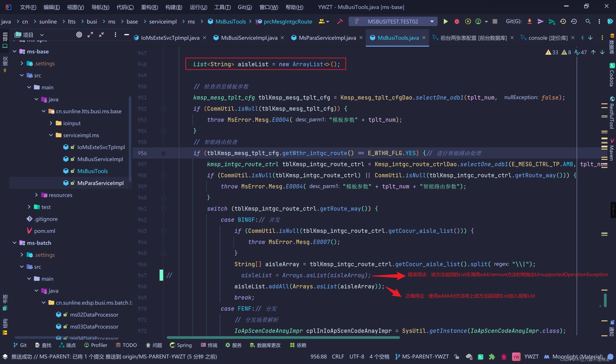The image size is (616, 364).
Task: Run the MSBUSITEST.TEST02 configuration
Action: pos(445,22)
